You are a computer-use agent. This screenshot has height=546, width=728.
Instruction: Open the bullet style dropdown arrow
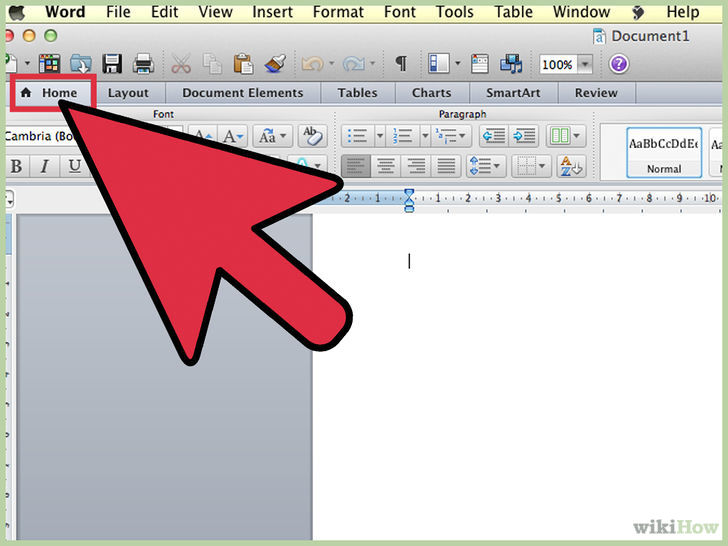pyautogui.click(x=380, y=136)
